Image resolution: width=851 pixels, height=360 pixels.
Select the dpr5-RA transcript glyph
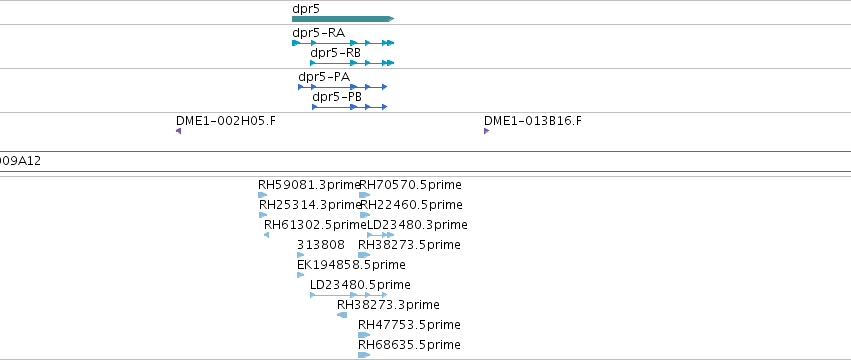tap(343, 43)
